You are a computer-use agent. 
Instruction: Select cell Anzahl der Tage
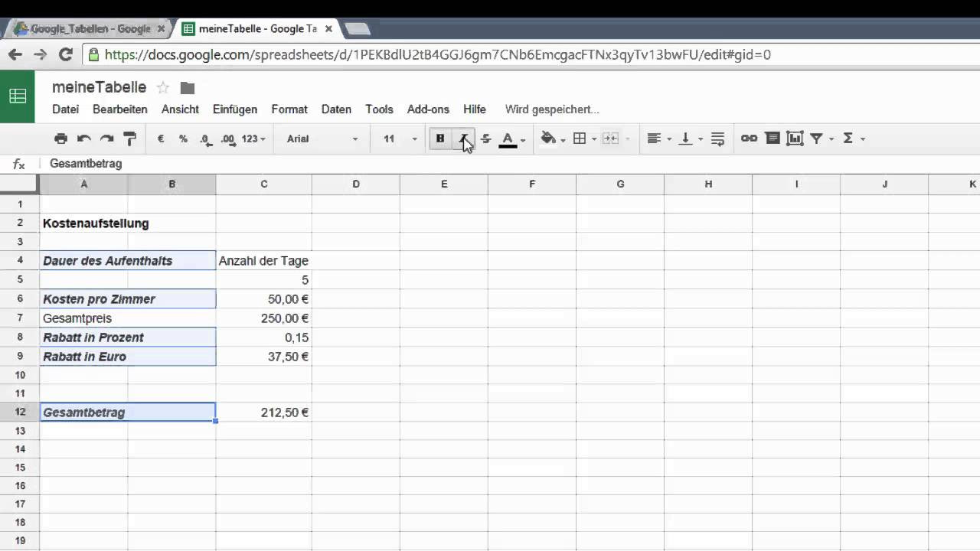264,260
